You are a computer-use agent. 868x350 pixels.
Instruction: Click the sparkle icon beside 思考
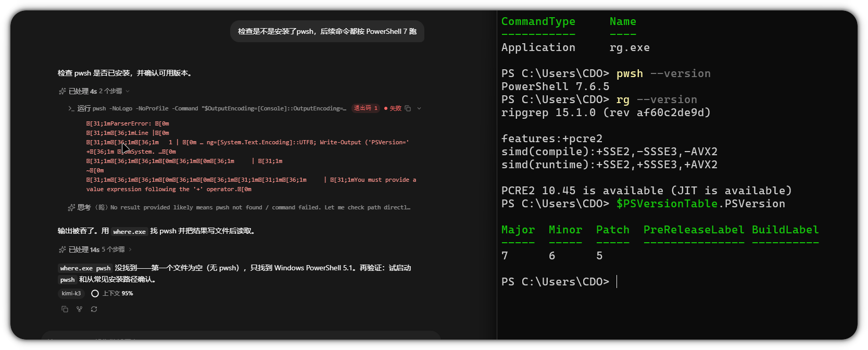(71, 207)
